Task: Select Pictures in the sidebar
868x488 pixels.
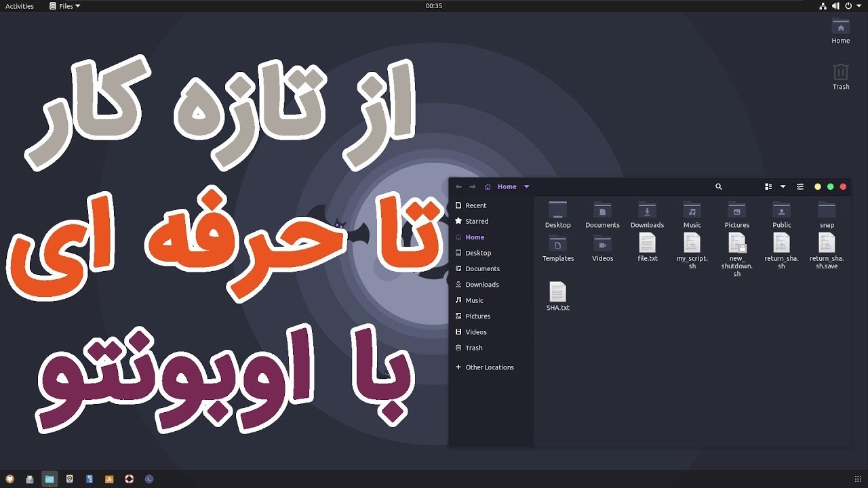Action: pos(492,316)
